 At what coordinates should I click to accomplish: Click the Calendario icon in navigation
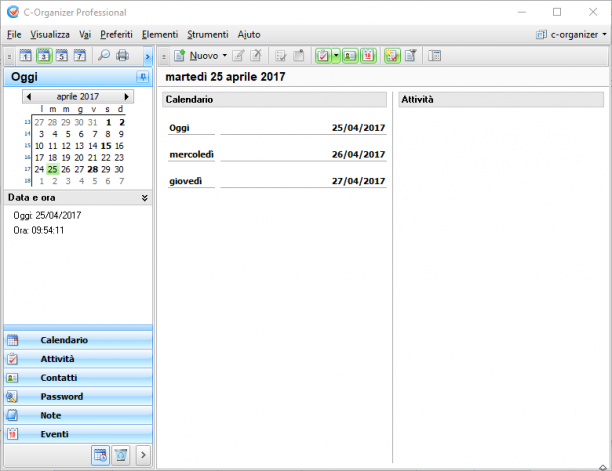coord(12,340)
